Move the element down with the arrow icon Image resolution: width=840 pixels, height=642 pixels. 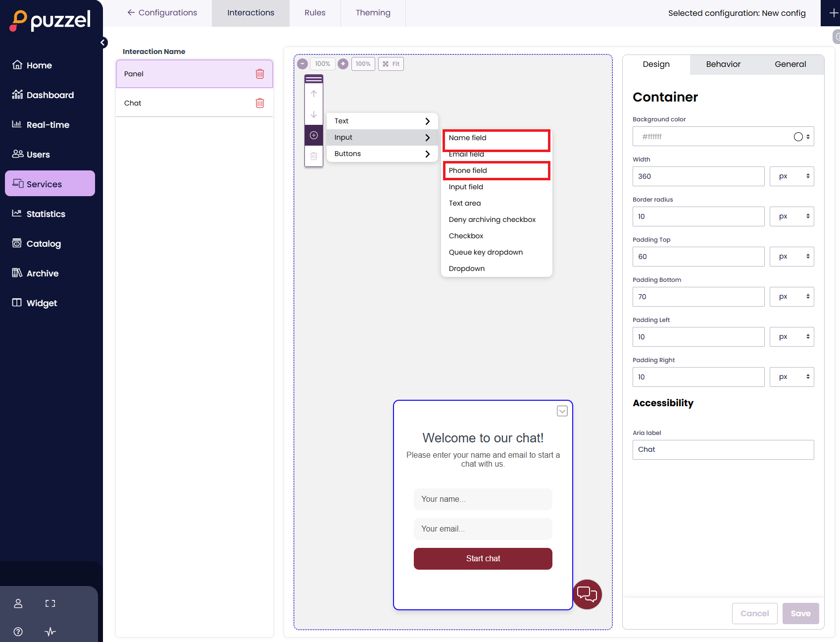[313, 114]
